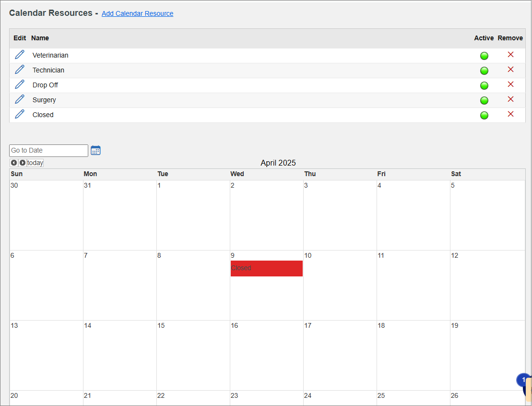Go to next month arrow
This screenshot has height=406, width=532.
tap(23, 163)
